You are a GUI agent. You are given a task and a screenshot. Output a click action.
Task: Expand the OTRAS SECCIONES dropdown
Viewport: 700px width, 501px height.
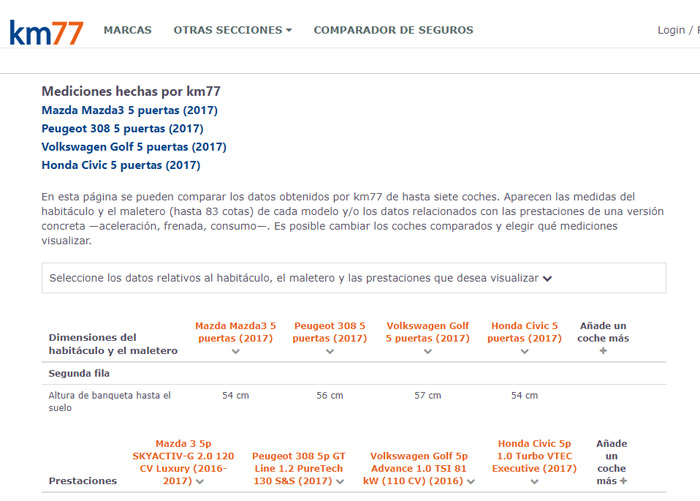232,30
